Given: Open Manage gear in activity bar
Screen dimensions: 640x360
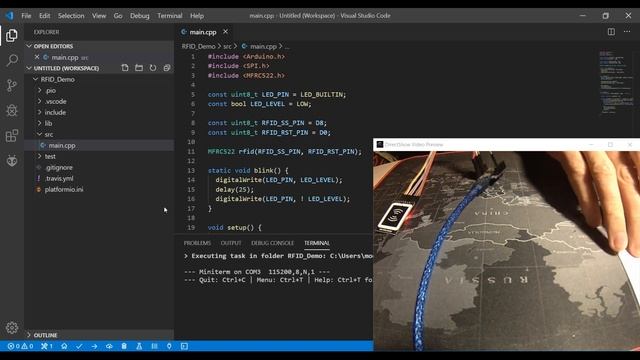Looking at the screenshot, I should pyautogui.click(x=12, y=327).
